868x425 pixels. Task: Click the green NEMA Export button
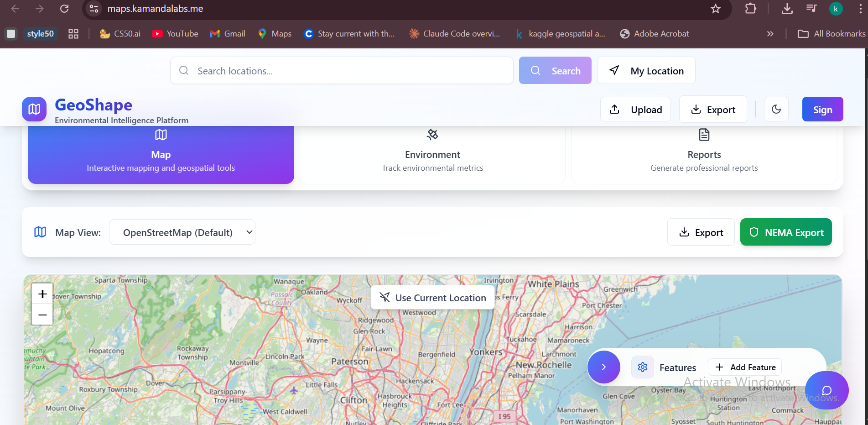pyautogui.click(x=785, y=232)
